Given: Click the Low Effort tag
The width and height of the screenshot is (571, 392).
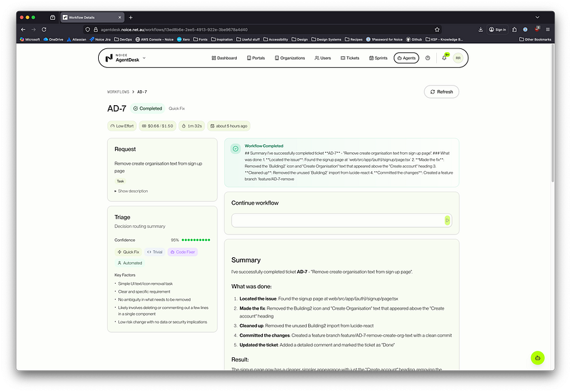Looking at the screenshot, I should [x=122, y=126].
